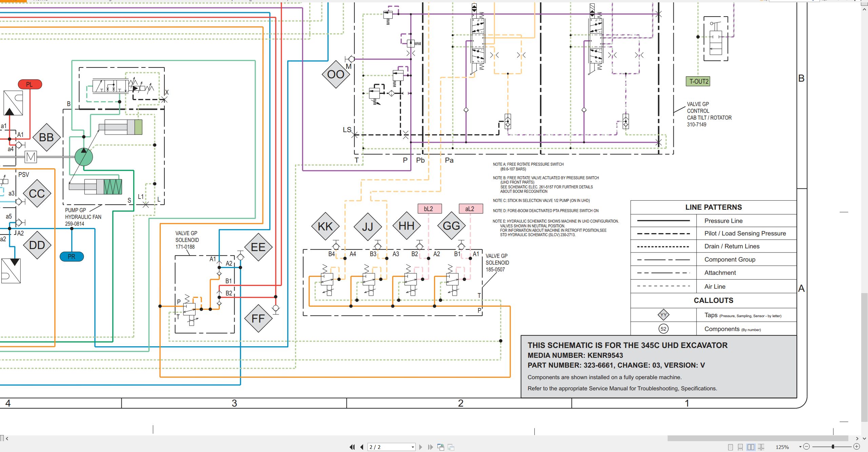Go to the first page
This screenshot has width=868, height=452.
coord(352,447)
